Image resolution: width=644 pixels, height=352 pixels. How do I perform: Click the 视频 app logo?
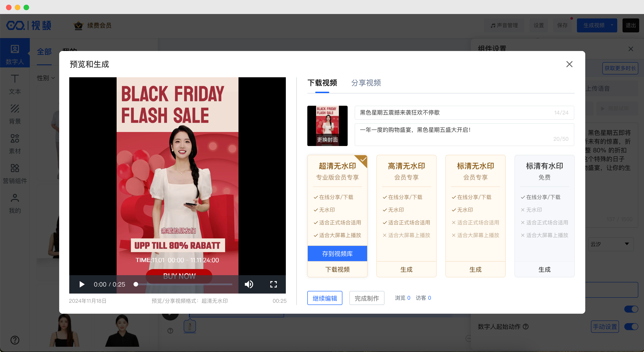click(x=28, y=25)
